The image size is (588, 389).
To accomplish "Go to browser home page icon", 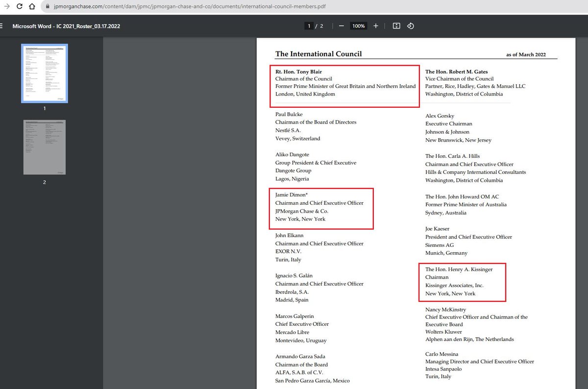I will coord(32,7).
